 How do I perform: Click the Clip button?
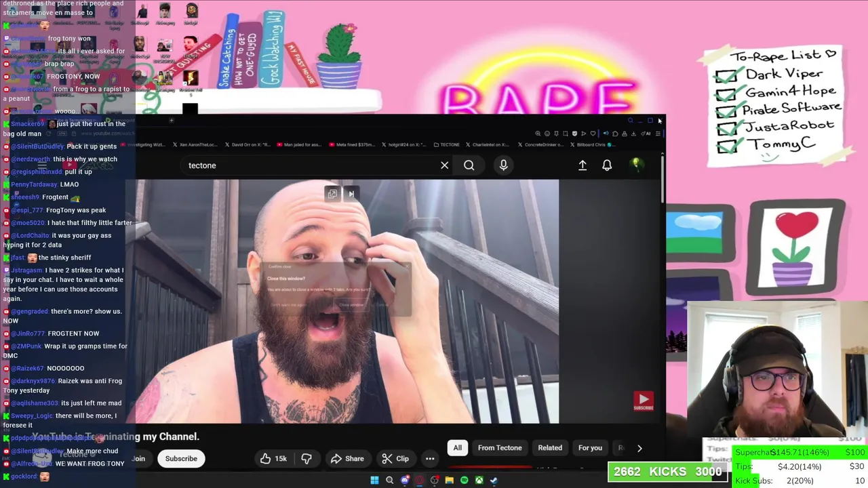pos(395,459)
